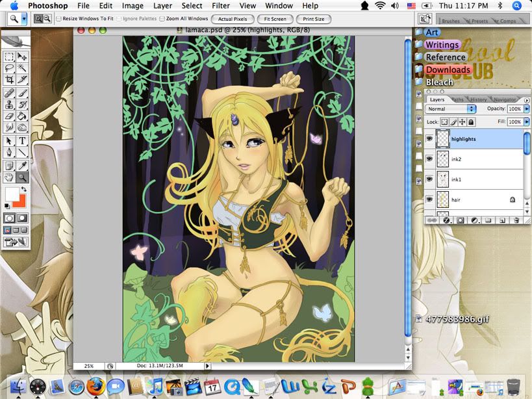532x399 pixels.
Task: Open the Fill value arrow
Action: (x=526, y=122)
